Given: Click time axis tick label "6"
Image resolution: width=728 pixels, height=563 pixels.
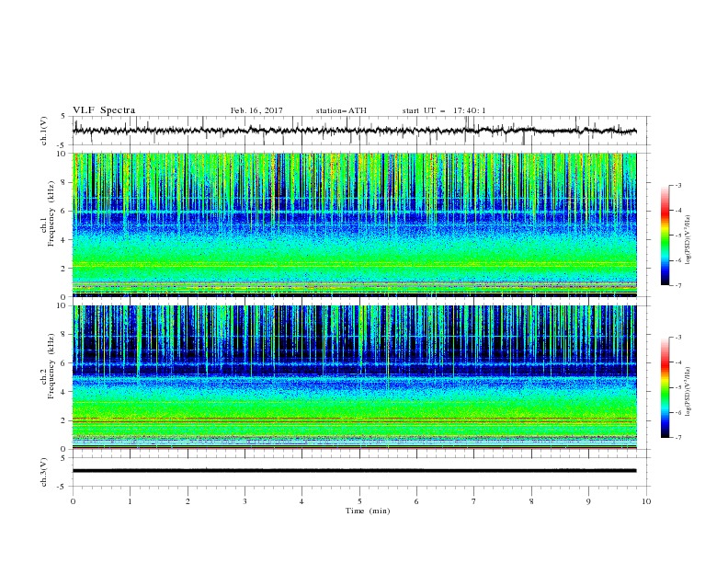Looking at the screenshot, I should coord(416,501).
